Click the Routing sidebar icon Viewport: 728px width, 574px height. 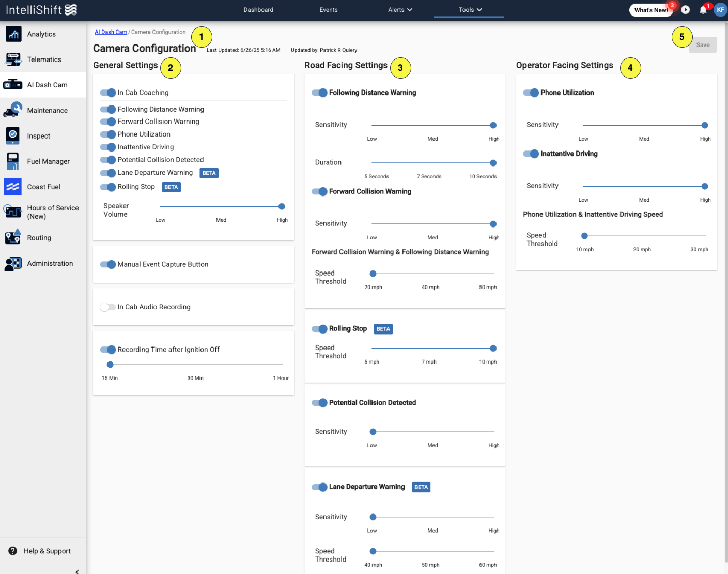(x=13, y=237)
